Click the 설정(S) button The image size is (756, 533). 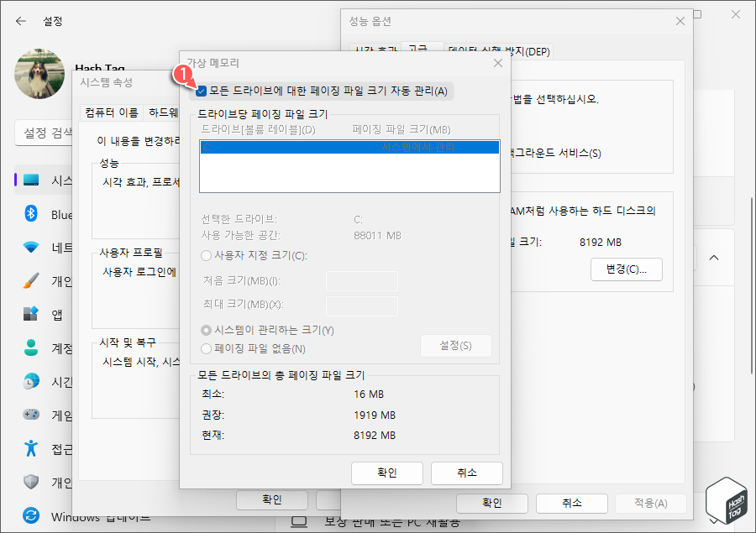coord(455,346)
